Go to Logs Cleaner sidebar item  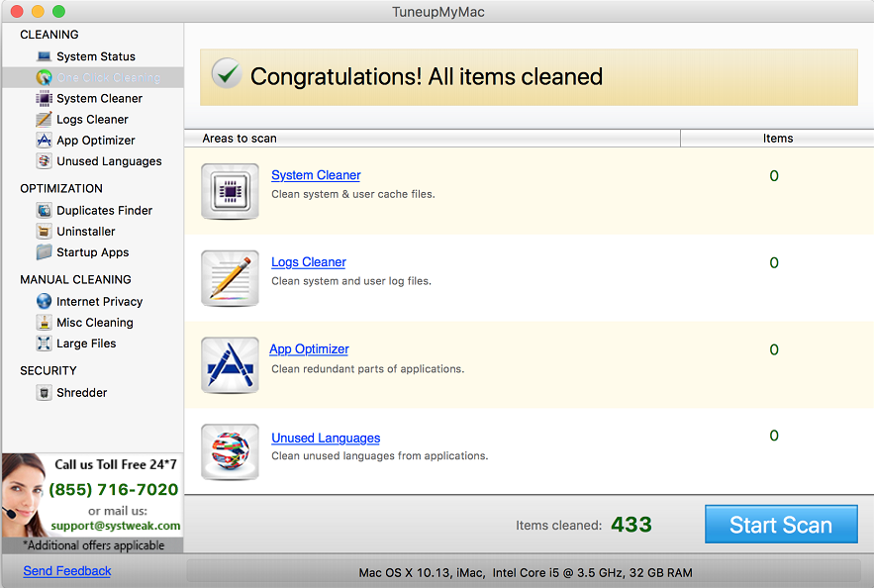tap(92, 119)
